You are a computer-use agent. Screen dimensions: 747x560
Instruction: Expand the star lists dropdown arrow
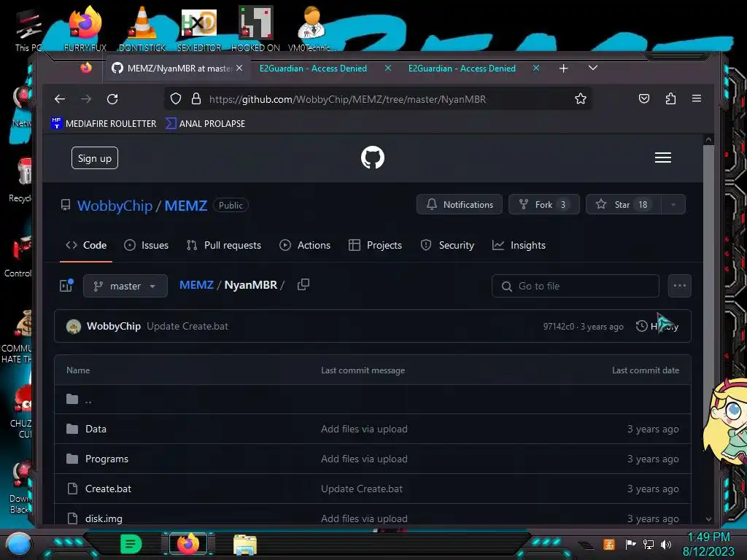673,204
